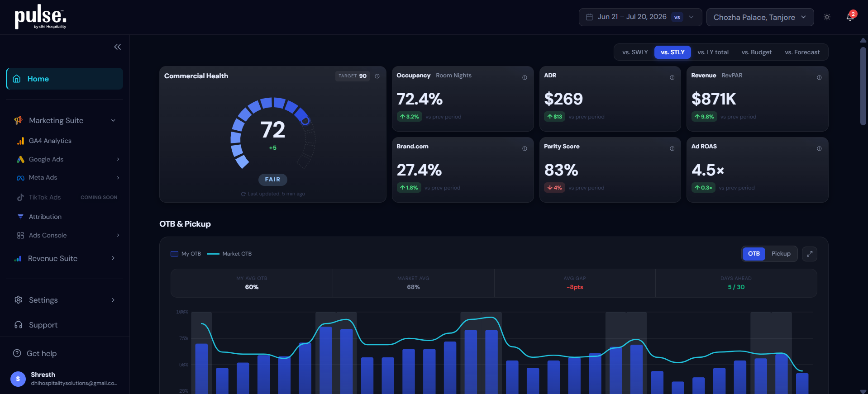The image size is (868, 394).
Task: Switch chart to OTB view
Action: pos(754,254)
